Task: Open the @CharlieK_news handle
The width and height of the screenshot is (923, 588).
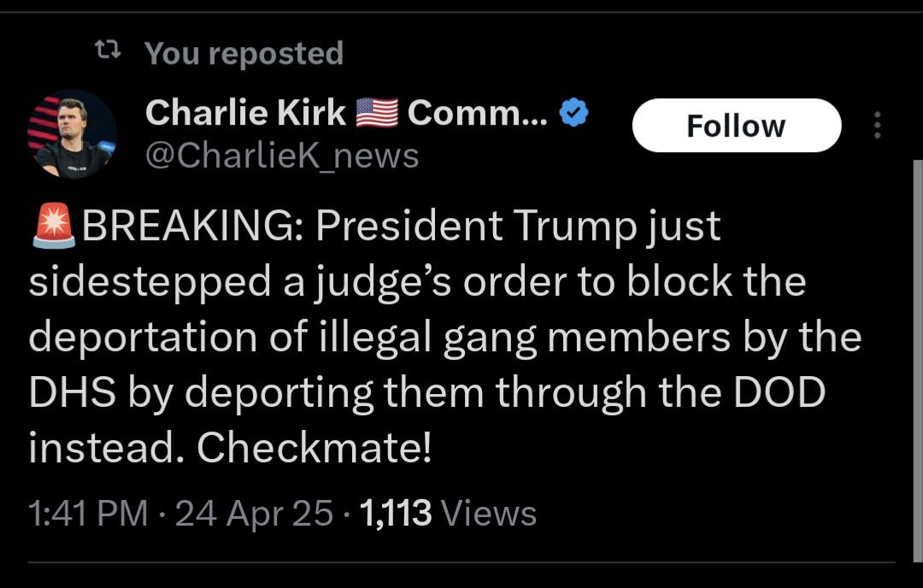Action: (x=282, y=156)
